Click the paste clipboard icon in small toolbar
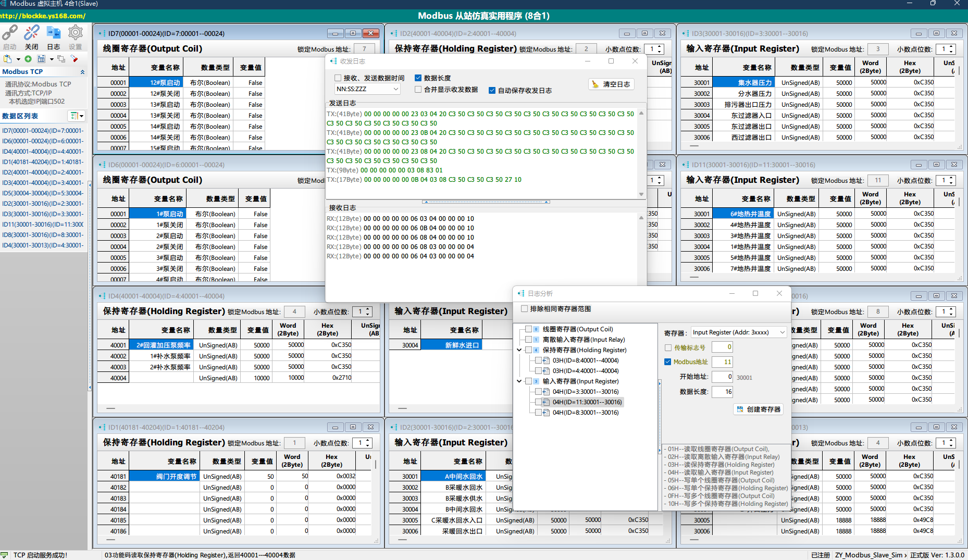Screen dimensions: 968x560 point(7,59)
